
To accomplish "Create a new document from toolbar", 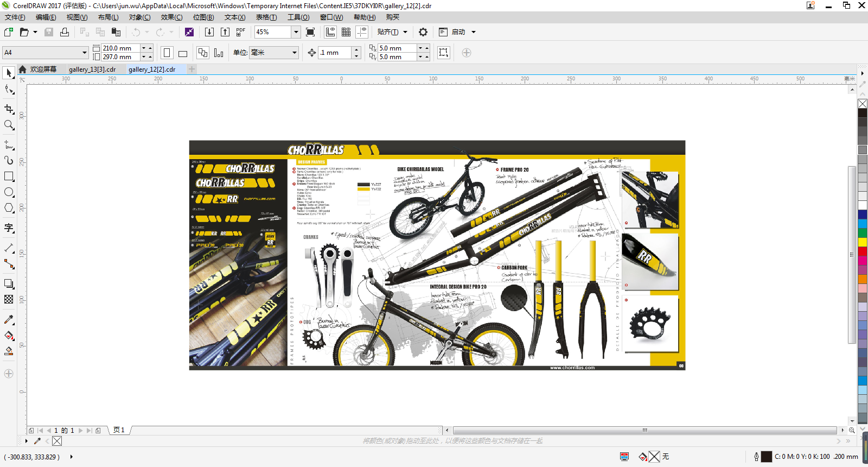I will [8, 32].
